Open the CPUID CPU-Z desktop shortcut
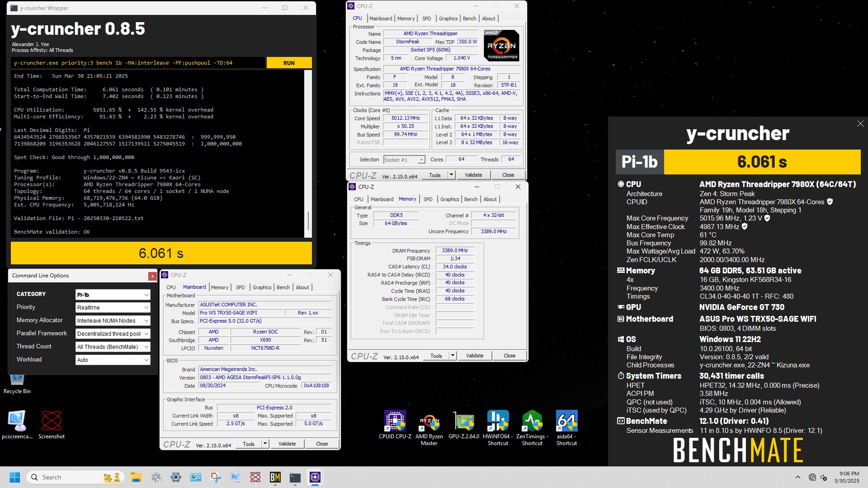 [395, 425]
